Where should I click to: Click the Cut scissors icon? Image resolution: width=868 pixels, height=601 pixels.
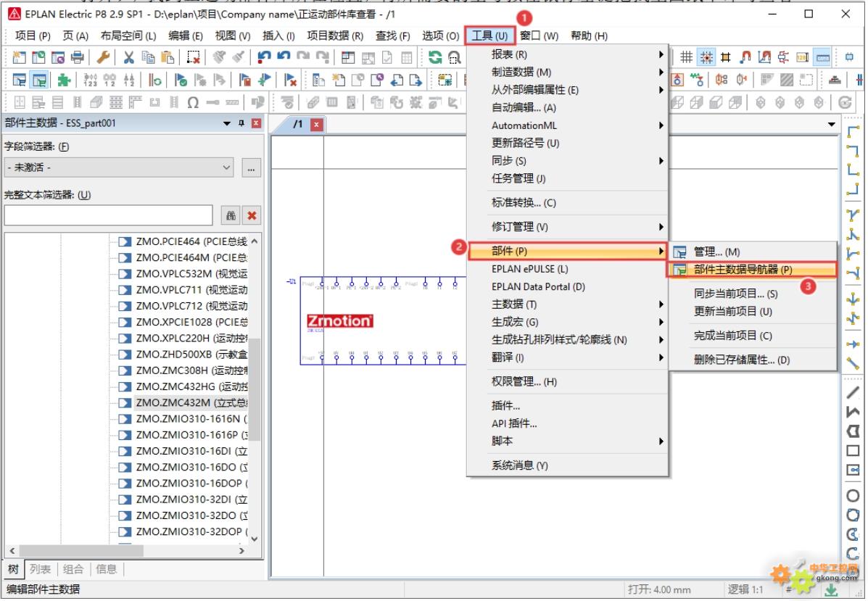pos(129,57)
